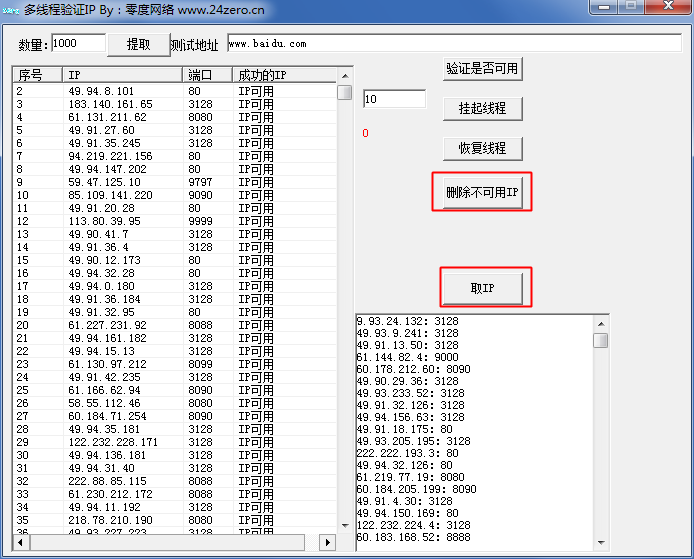The height and width of the screenshot is (559, 694).
Task: Close the 多线程验证IP window
Action: (x=668, y=7)
